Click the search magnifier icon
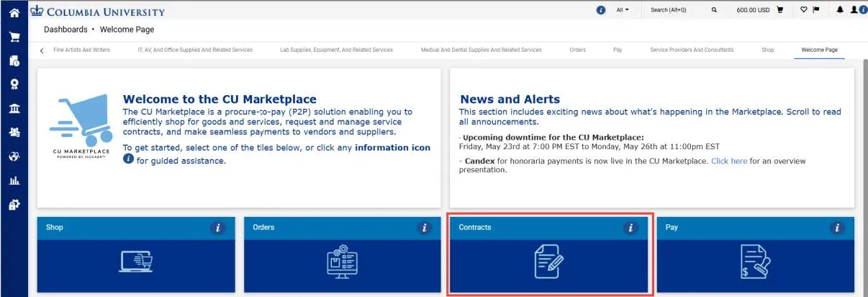Viewport: 868px width, 297px height. pyautogui.click(x=714, y=10)
